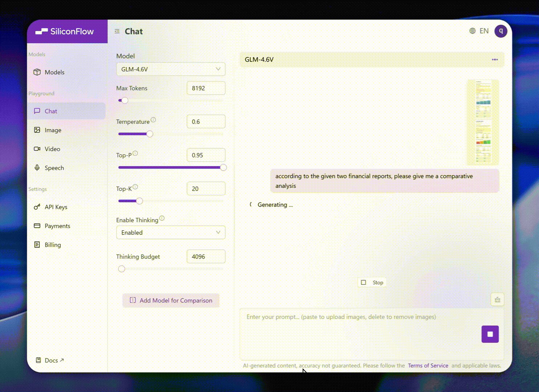
Task: Click Enable Thinking info icon
Action: pyautogui.click(x=162, y=218)
